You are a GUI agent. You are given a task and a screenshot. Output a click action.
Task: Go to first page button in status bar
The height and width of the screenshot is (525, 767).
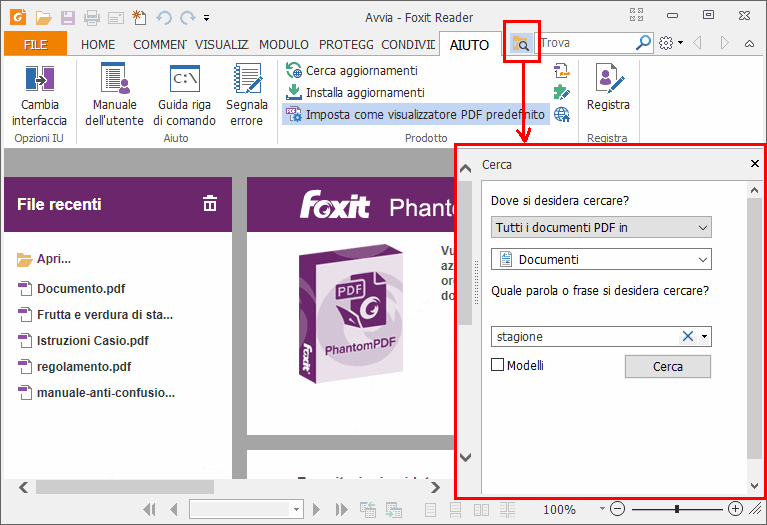tap(149, 510)
